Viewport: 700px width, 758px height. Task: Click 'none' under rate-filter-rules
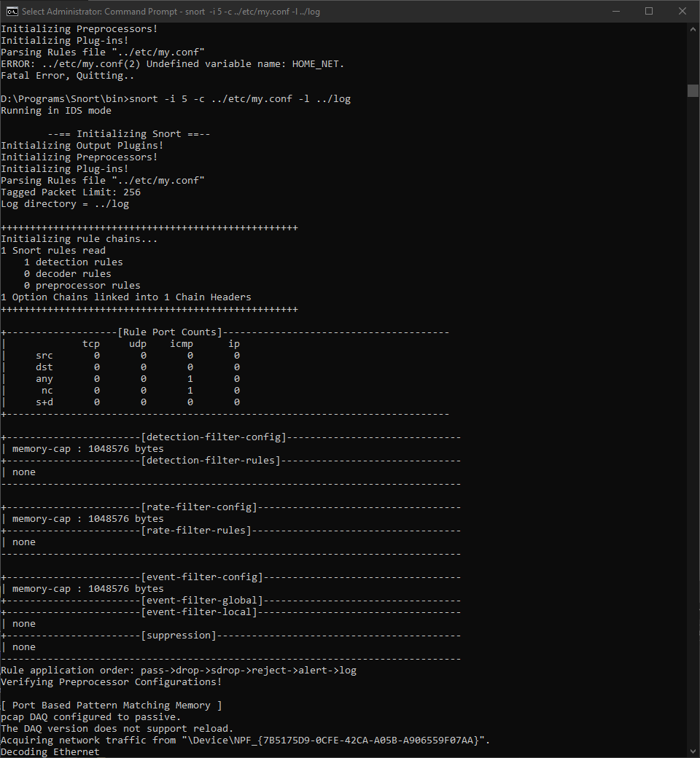tap(24, 542)
